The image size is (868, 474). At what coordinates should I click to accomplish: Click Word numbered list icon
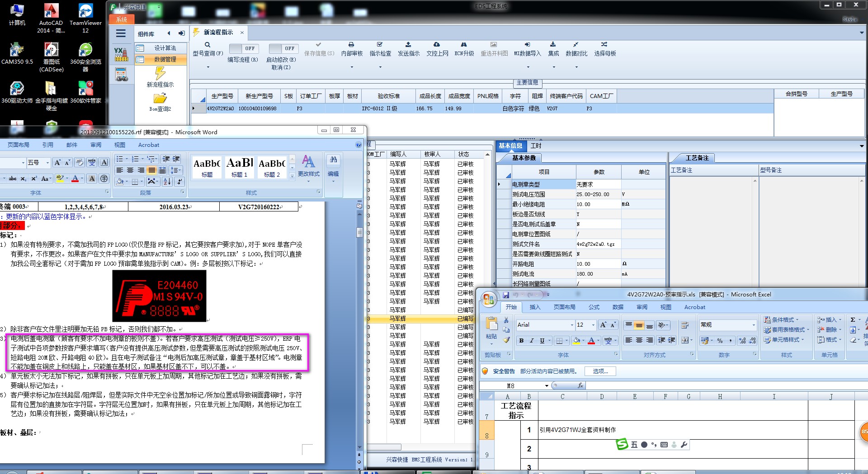pos(135,159)
